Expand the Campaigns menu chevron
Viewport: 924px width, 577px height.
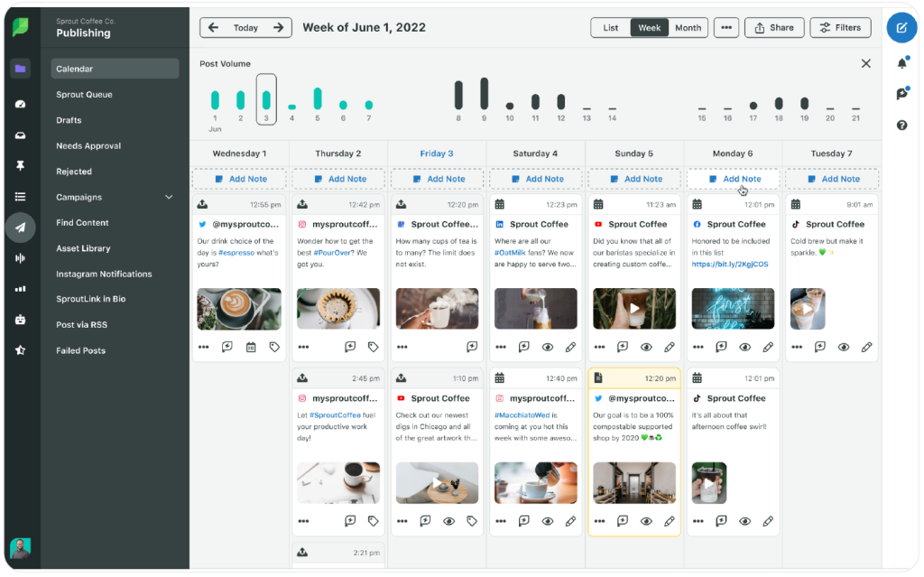coord(169,198)
